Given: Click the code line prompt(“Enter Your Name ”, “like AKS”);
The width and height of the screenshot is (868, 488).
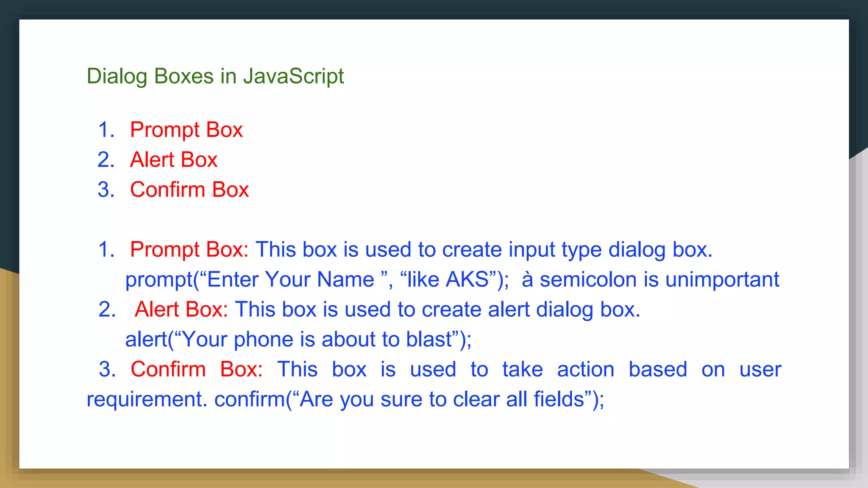Looking at the screenshot, I should point(317,280).
